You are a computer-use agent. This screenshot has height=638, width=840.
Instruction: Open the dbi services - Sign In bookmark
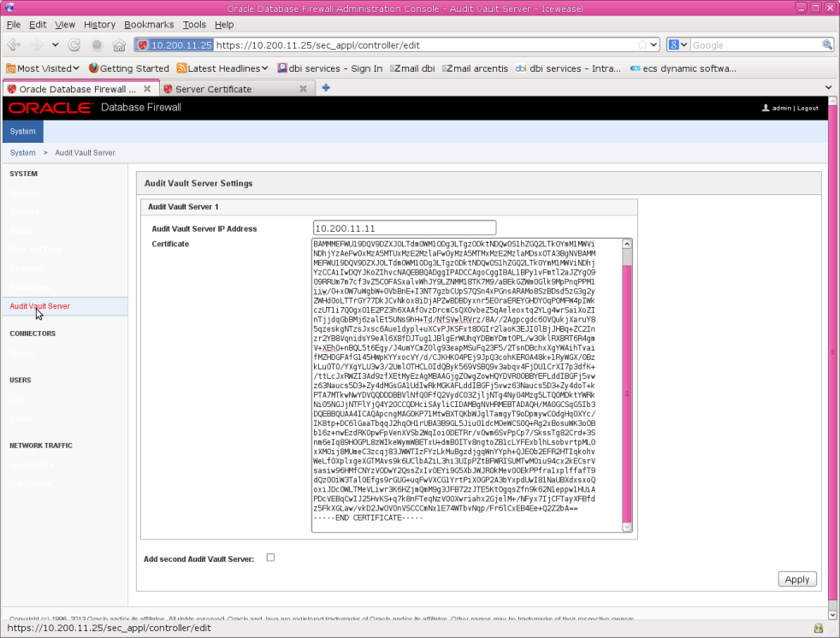[330, 68]
